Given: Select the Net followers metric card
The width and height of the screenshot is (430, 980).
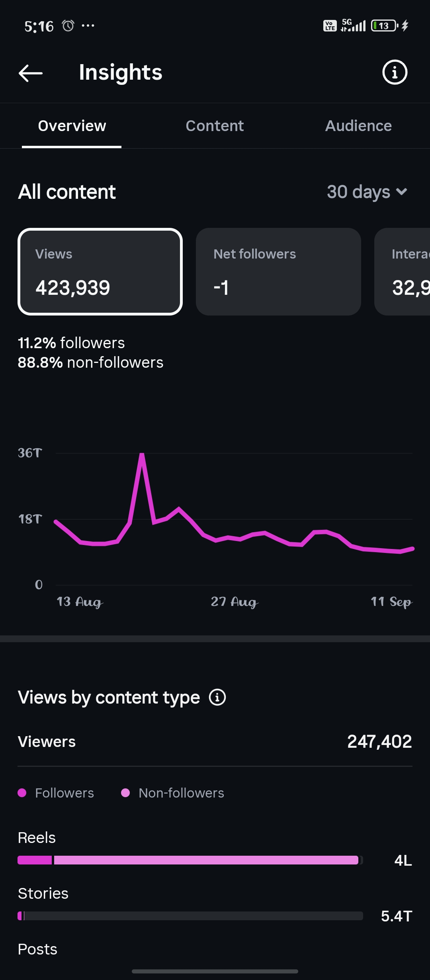Looking at the screenshot, I should click(278, 272).
